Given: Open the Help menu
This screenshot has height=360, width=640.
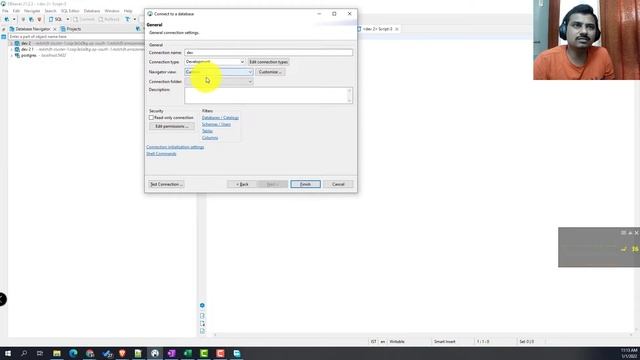Looking at the screenshot, I should click(x=128, y=11).
